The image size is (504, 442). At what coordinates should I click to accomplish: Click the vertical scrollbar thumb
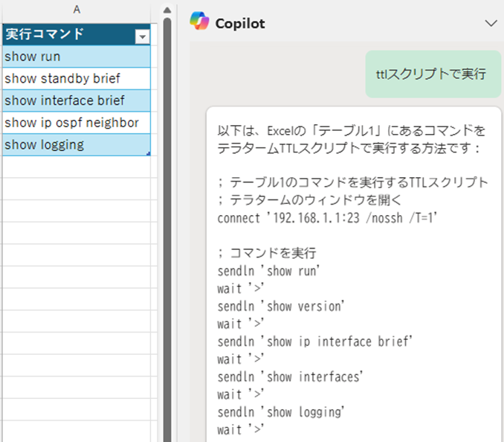(x=167, y=230)
